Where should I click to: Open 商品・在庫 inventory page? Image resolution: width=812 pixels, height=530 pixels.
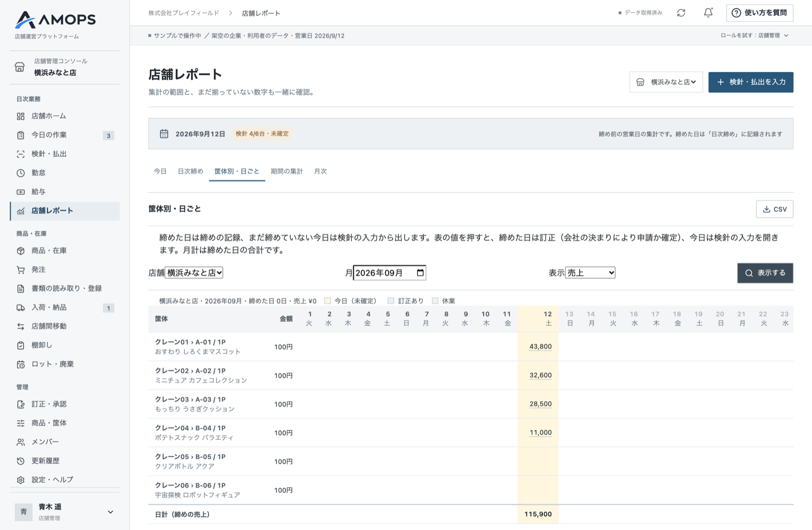65,251
